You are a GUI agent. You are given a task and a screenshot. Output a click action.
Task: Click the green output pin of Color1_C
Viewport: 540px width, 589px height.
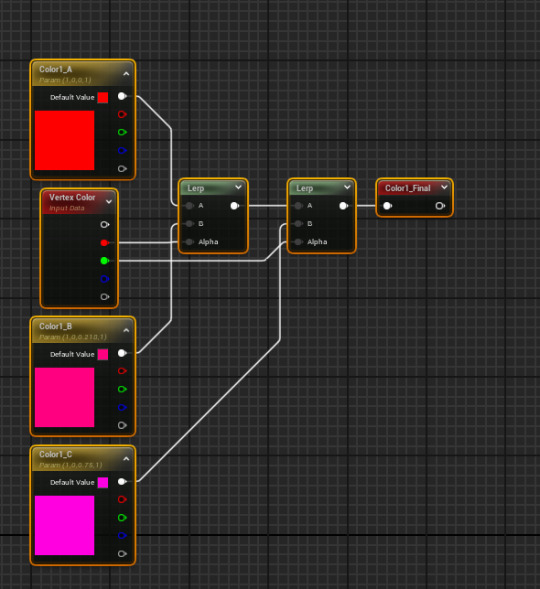122,518
